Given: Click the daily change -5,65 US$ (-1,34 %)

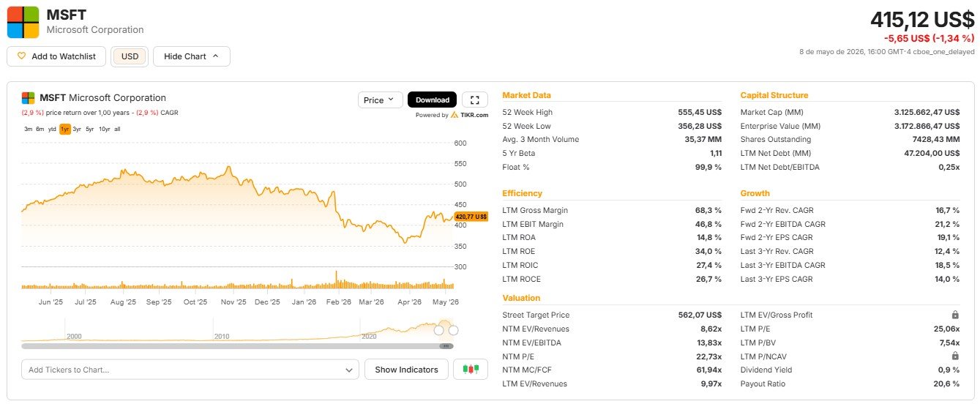Looking at the screenshot, I should pyautogui.click(x=929, y=38).
